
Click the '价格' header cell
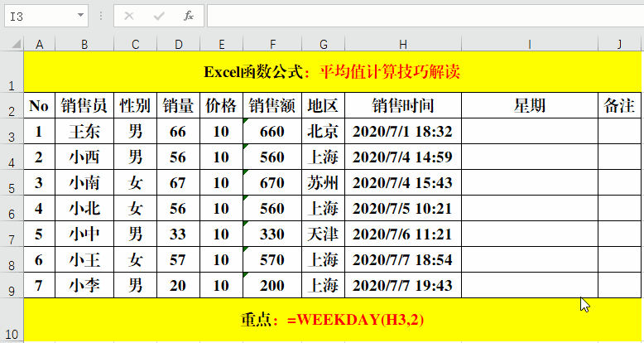pos(221,105)
